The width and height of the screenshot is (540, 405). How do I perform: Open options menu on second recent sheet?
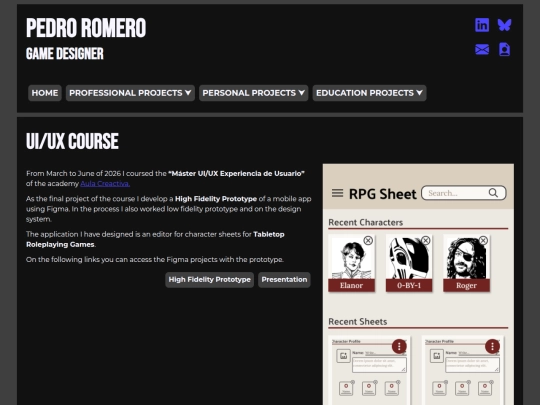click(x=492, y=346)
